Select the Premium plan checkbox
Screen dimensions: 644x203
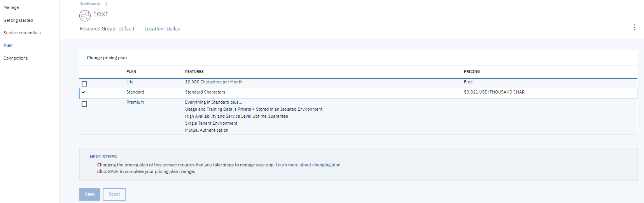84,104
